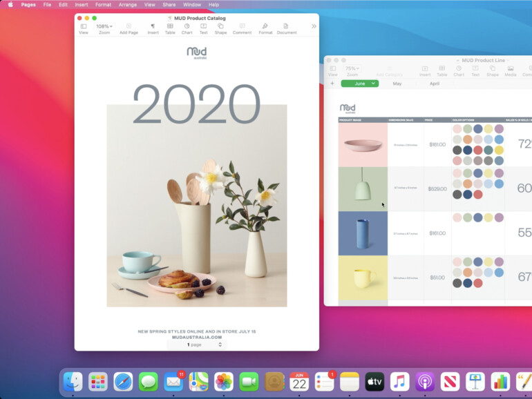Viewport: 532px width, 399px height.
Task: Open FaceTime from the Dock
Action: [249, 382]
